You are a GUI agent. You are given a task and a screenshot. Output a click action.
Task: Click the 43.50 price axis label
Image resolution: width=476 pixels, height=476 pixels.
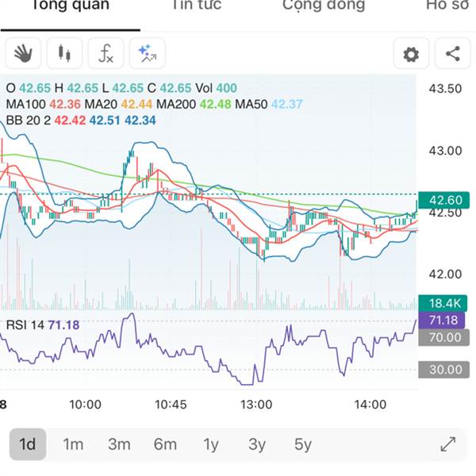(x=445, y=89)
